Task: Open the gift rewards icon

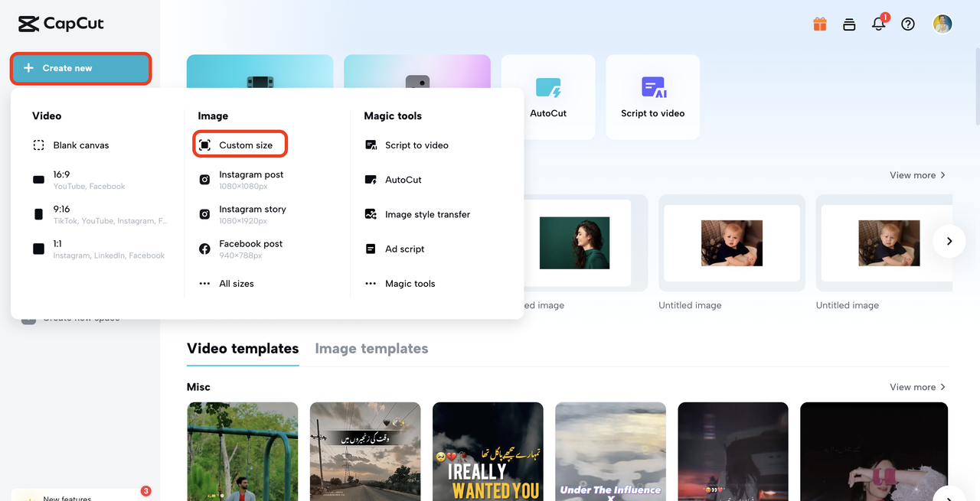Action: pyautogui.click(x=820, y=24)
